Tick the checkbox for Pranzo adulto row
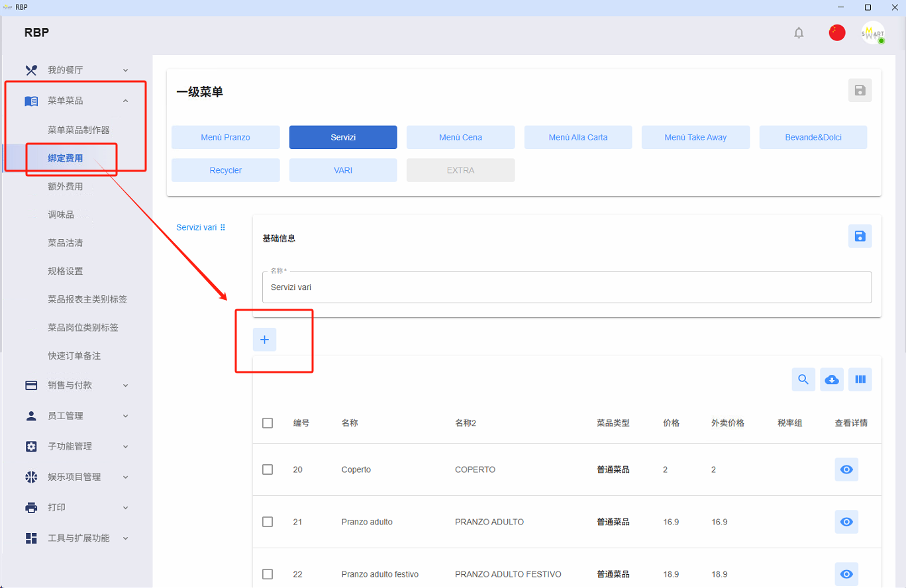This screenshot has width=906, height=588. 268,522
